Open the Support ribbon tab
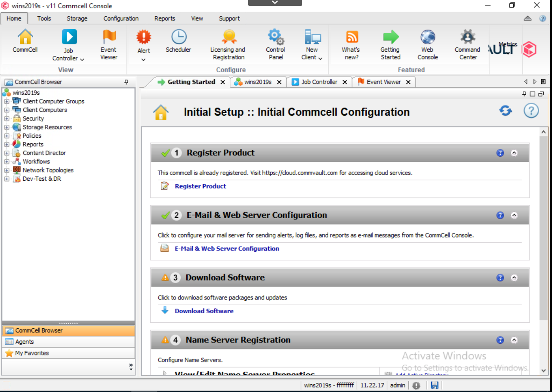This screenshot has width=552, height=392. (x=229, y=19)
